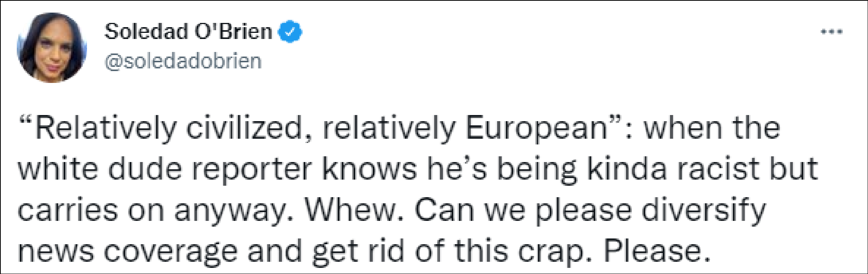The image size is (868, 274).
Task: Select the word "European" in the tweet
Action: pos(536,128)
